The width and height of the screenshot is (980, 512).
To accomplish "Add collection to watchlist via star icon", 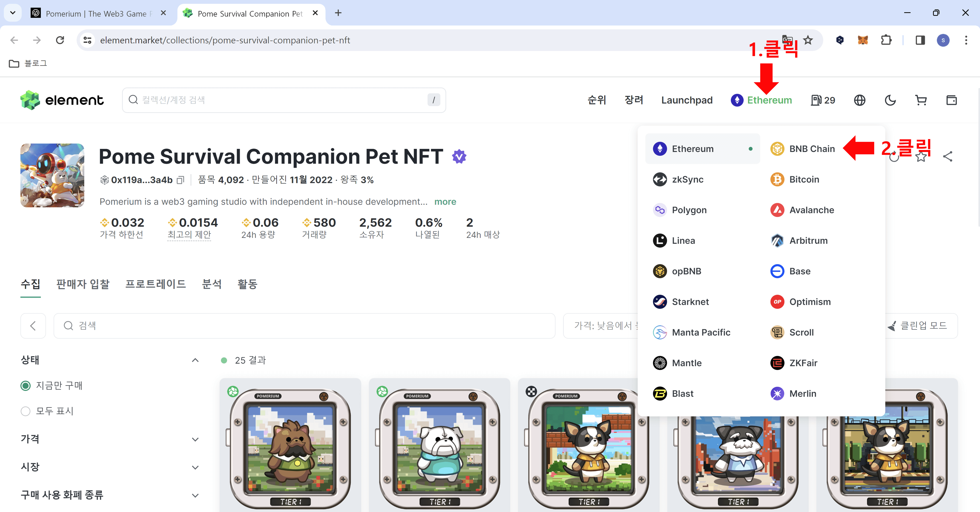I will click(921, 156).
